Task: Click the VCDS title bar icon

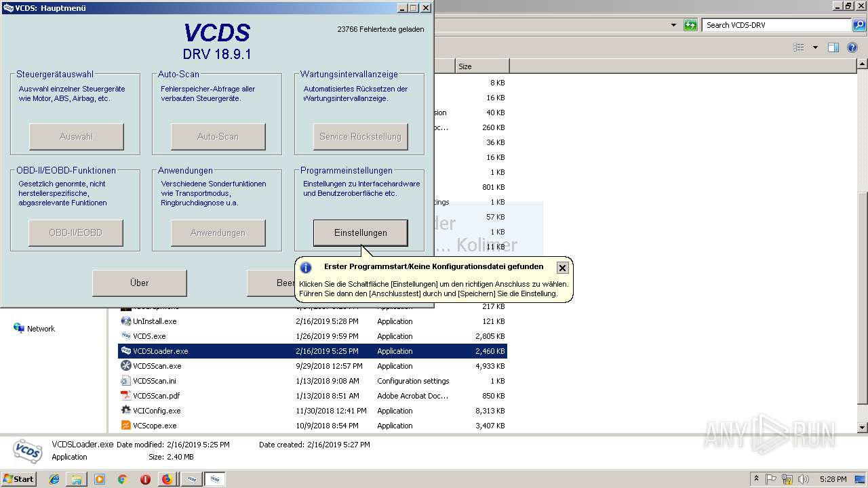Action: coord(8,8)
